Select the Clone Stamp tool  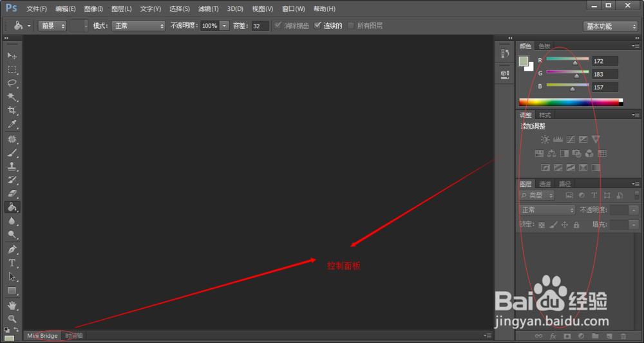[12, 167]
